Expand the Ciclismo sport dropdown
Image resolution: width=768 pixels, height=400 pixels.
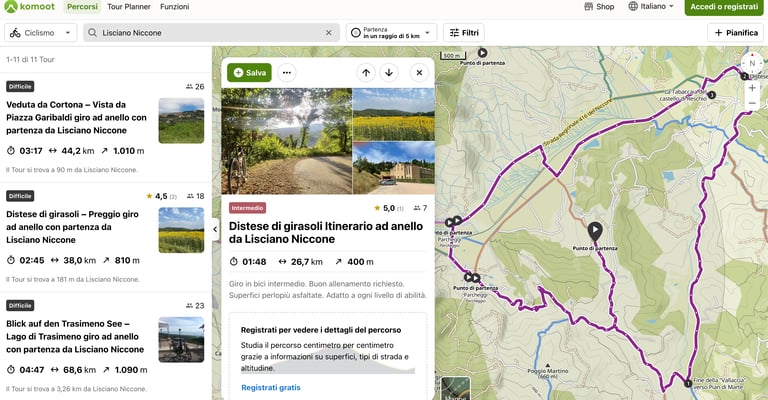(x=41, y=33)
